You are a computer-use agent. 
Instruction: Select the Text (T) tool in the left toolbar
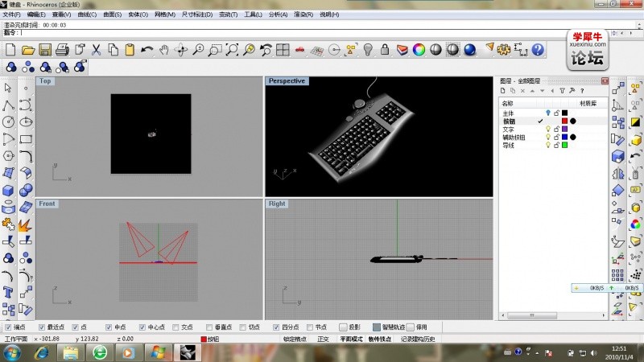8,292
